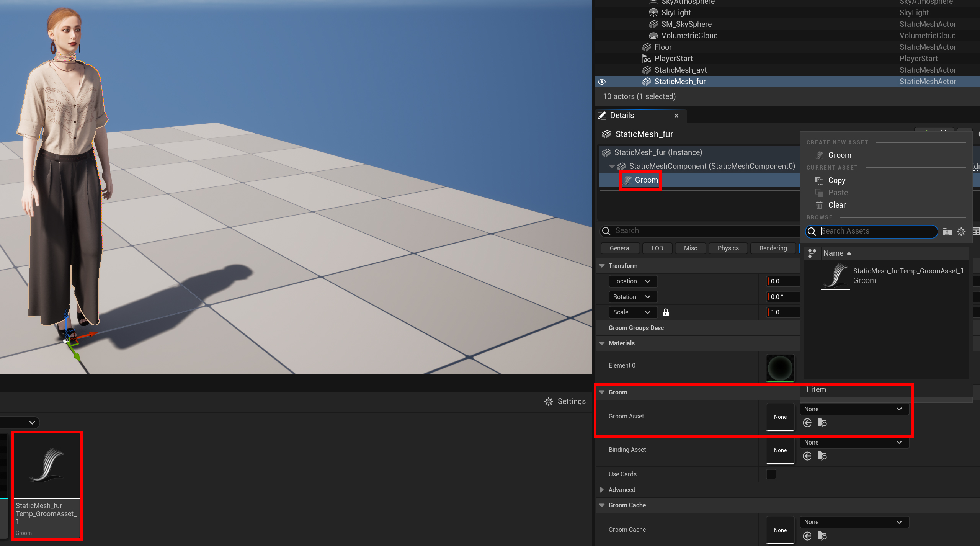Choose Paste in the current asset menu
Image resolution: width=980 pixels, height=546 pixels.
[838, 193]
